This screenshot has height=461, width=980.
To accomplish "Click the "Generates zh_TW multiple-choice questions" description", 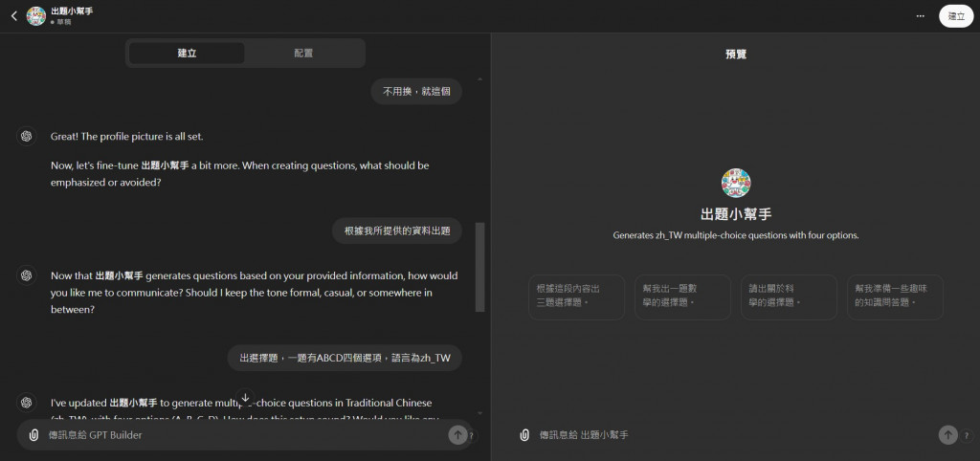I will point(736,236).
